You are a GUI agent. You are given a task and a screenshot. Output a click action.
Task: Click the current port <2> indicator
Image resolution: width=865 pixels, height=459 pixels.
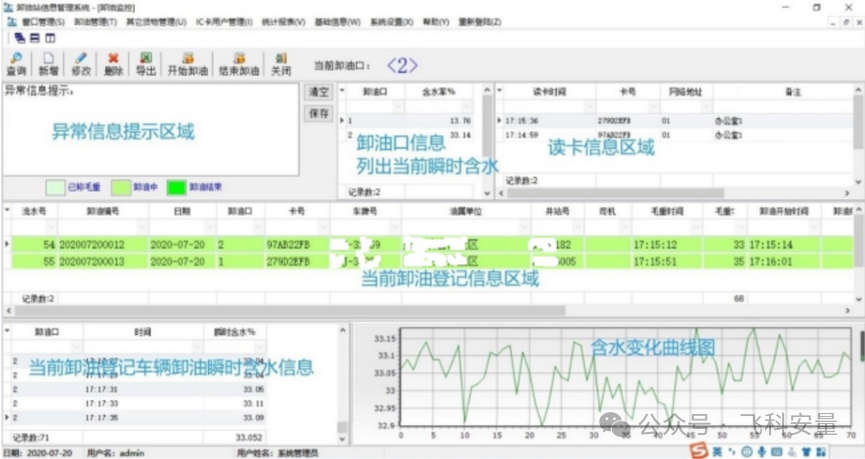coord(402,66)
